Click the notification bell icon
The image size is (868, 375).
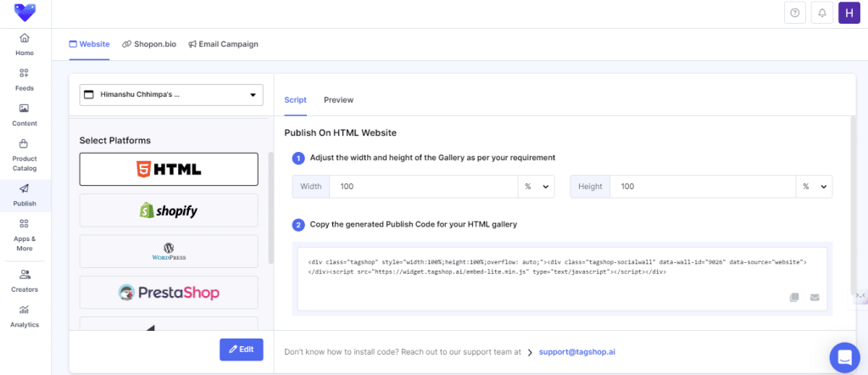(821, 13)
